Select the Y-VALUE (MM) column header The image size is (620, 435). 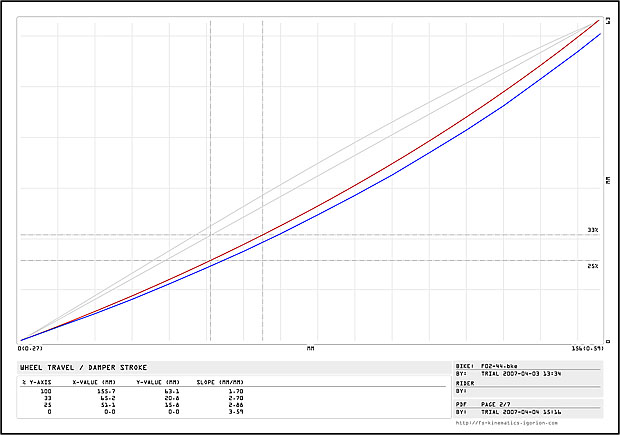(x=158, y=381)
